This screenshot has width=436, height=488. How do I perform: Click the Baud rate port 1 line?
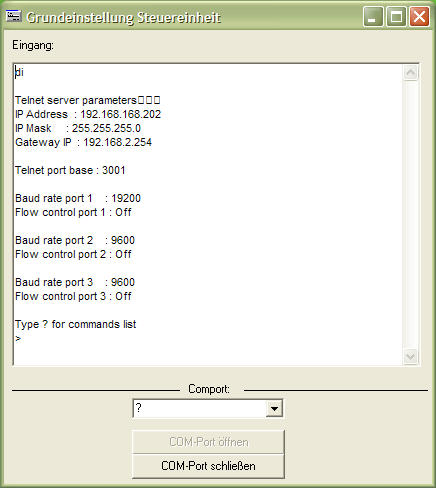click(x=78, y=198)
